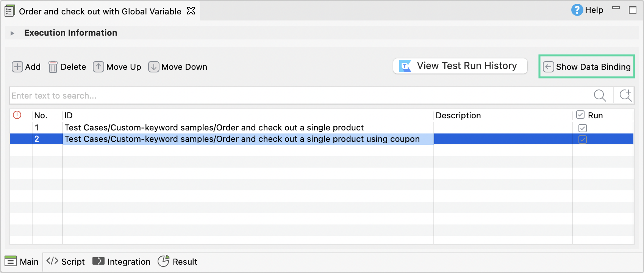Open the Result tab
Viewport: 644px width, 273px height.
pos(178,262)
